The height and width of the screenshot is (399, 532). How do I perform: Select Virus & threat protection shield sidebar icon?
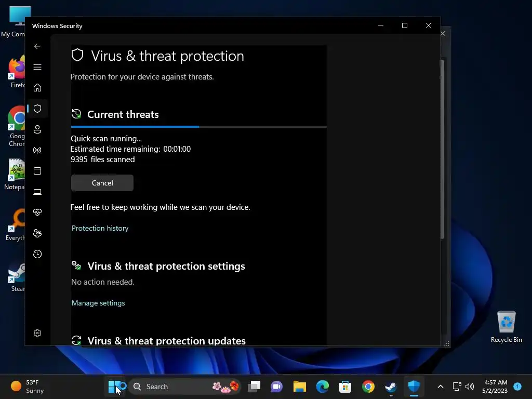pos(37,109)
